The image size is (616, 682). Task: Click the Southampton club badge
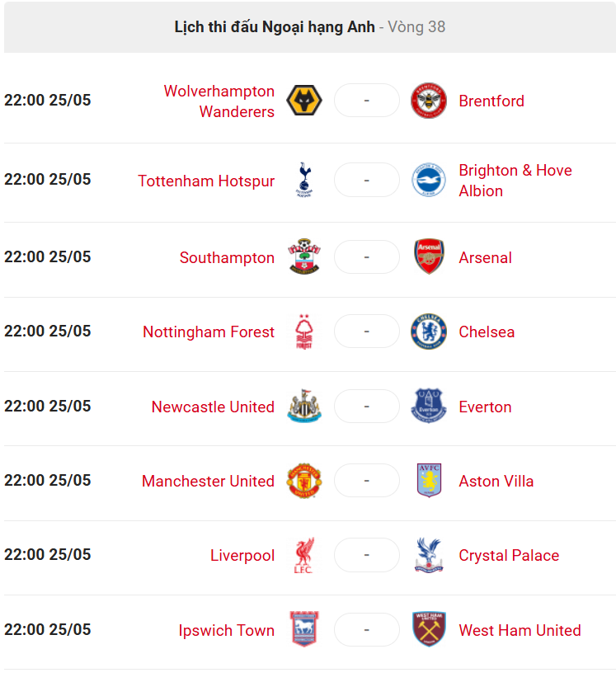tap(304, 256)
